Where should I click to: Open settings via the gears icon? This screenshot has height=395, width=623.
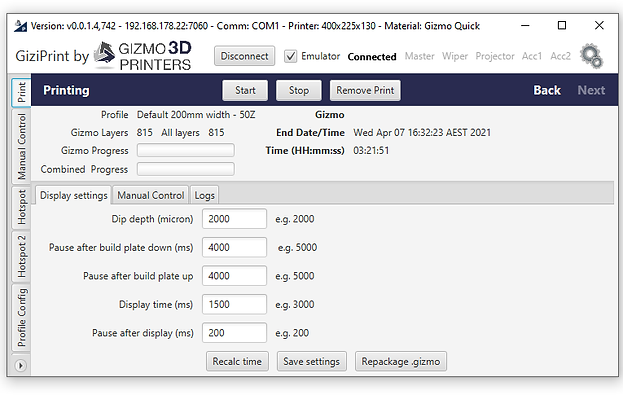[x=592, y=56]
